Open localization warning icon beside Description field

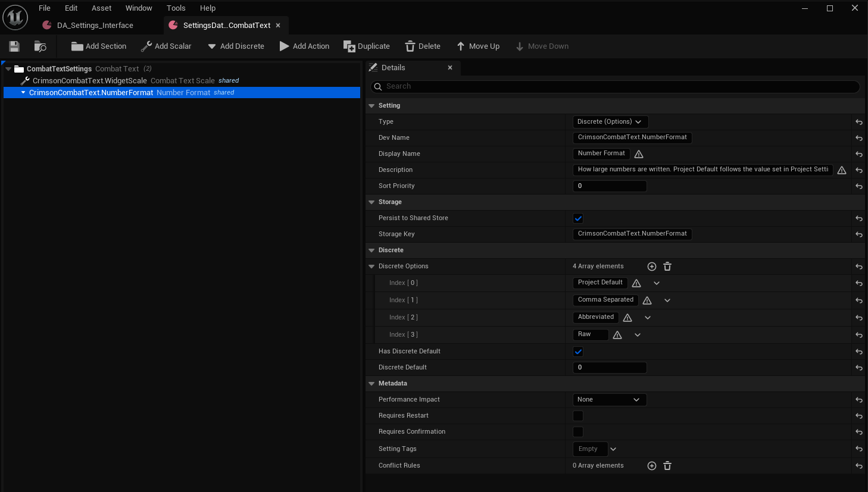842,170
